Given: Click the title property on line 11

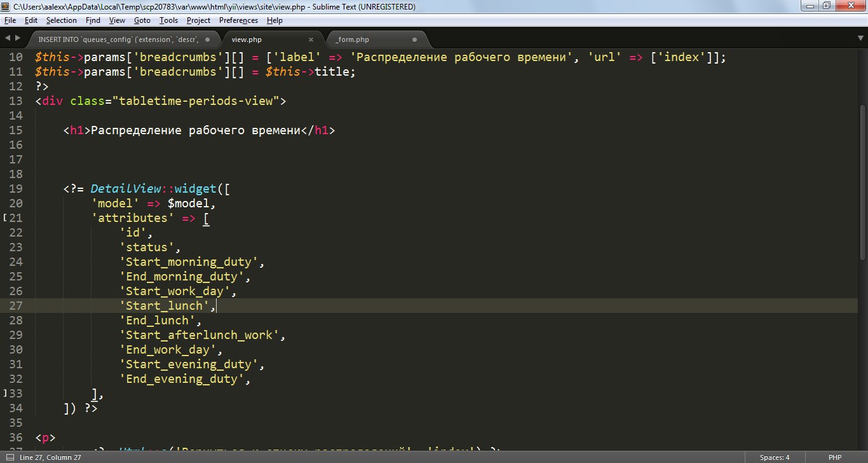Looking at the screenshot, I should click(x=333, y=72).
